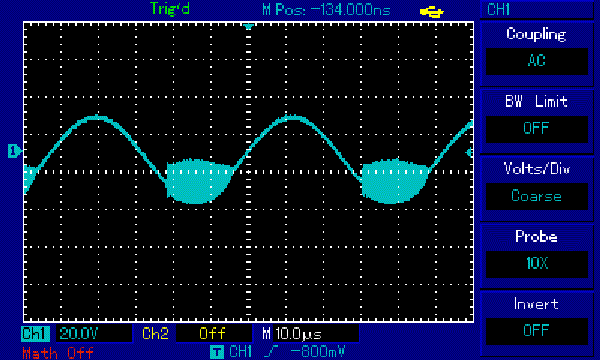600x360 pixels.
Task: Click the rising edge trigger slope icon
Action: 271,352
